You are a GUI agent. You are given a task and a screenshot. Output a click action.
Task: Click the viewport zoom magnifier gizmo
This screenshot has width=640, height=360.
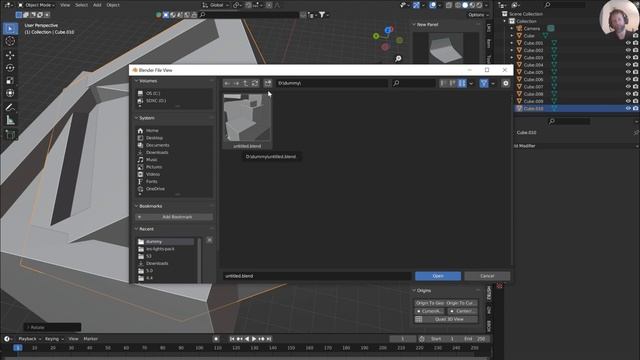point(398,59)
